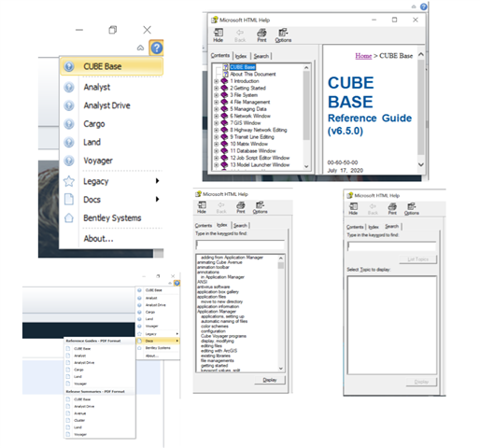Open Options in the Search help window
480x448 pixels.
coord(412,208)
